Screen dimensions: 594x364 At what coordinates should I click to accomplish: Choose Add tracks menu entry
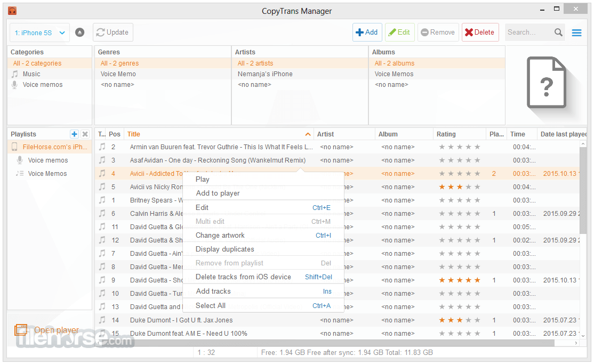click(x=263, y=292)
